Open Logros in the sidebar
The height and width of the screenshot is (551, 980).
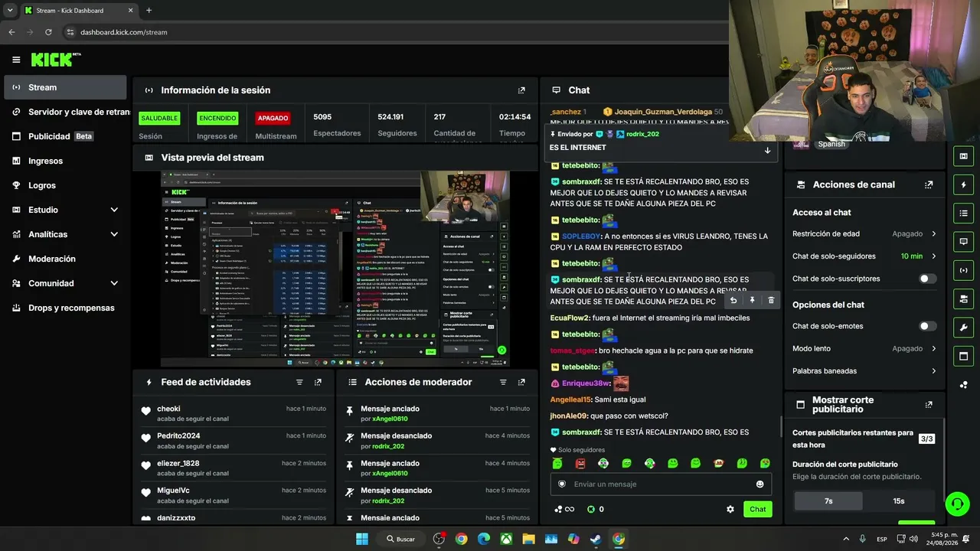tap(65, 185)
